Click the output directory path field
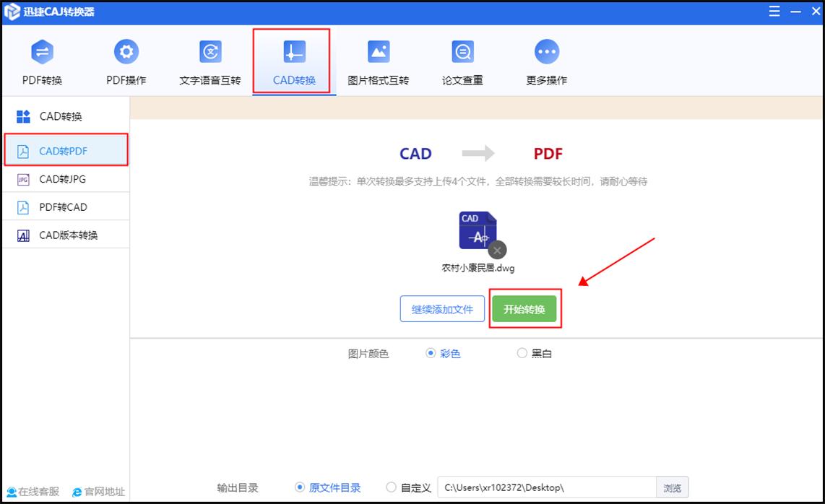 (542, 487)
